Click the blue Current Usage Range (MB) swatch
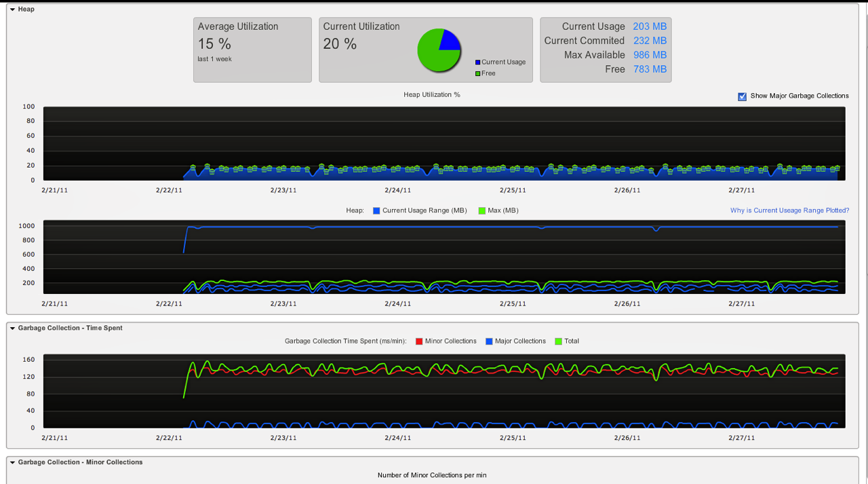Image resolution: width=868 pixels, height=484 pixels. click(x=376, y=211)
